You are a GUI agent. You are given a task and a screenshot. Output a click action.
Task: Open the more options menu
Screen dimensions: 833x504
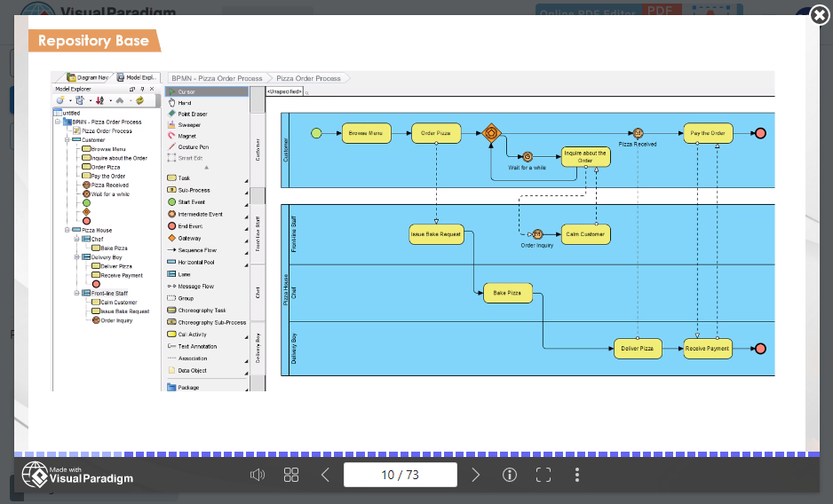[x=577, y=475]
